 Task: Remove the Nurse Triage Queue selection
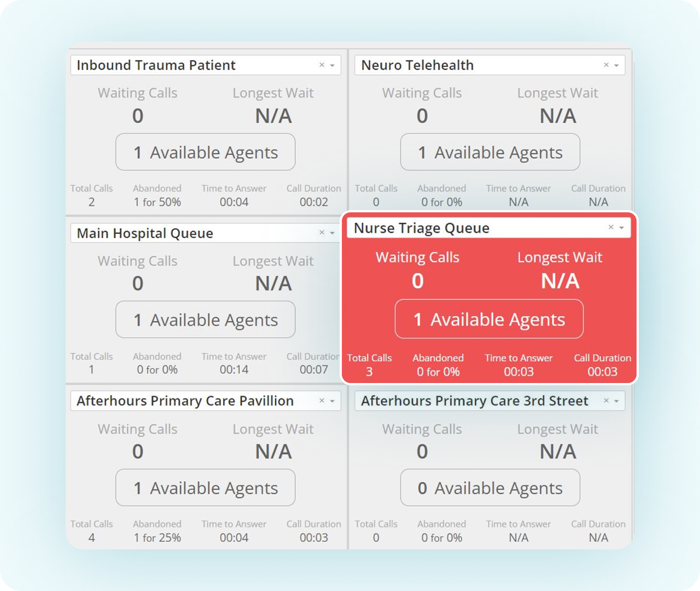pos(611,227)
